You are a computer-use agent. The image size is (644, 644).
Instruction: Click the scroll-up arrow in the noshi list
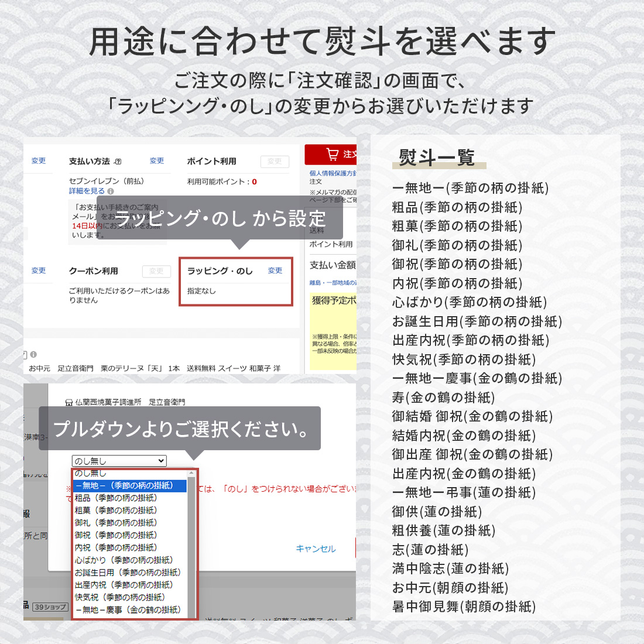(191, 473)
